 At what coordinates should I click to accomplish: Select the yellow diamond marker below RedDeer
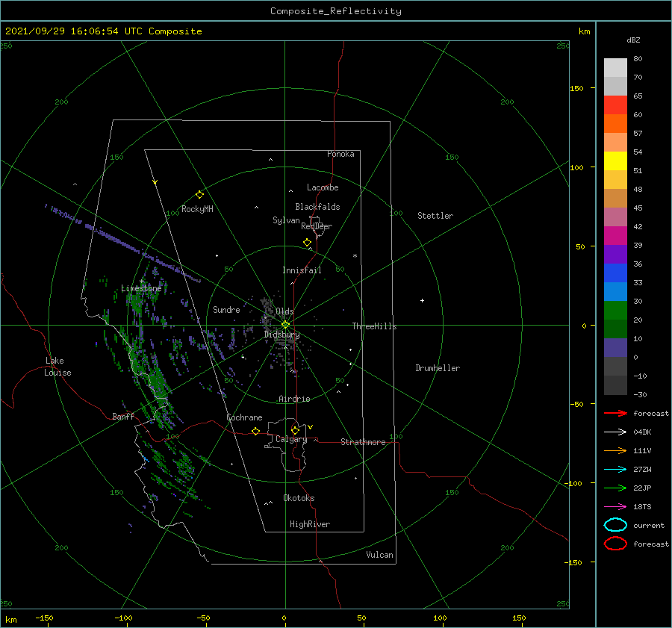(307, 243)
